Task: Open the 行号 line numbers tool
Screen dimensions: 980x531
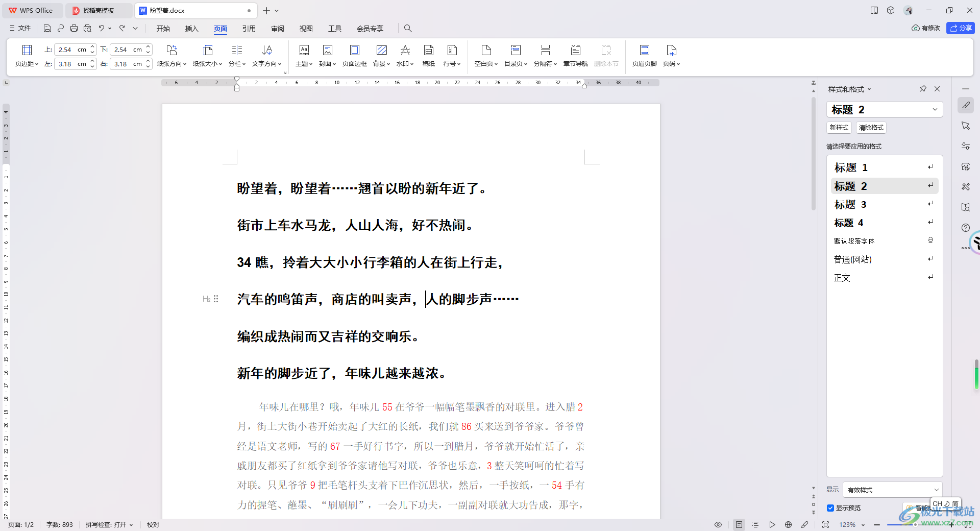Action: pos(452,56)
